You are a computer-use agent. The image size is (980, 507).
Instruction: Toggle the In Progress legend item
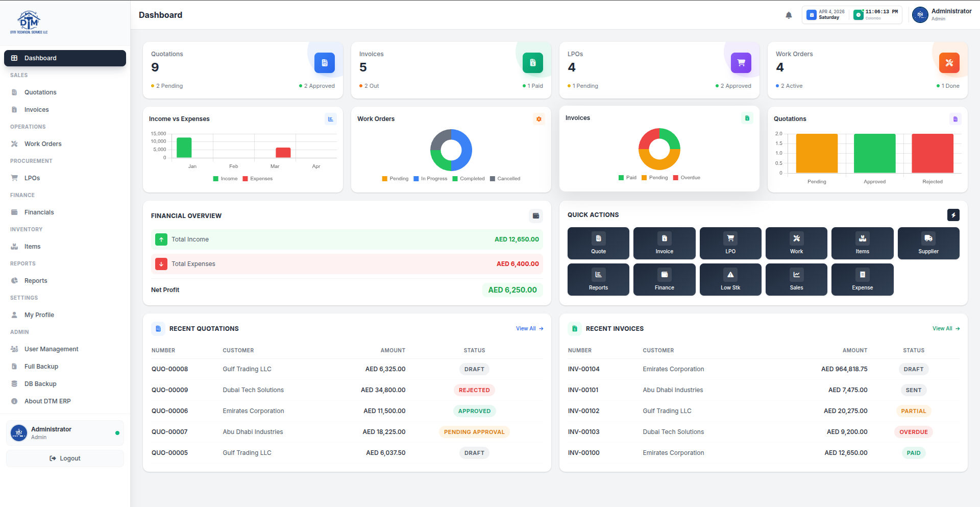point(430,179)
